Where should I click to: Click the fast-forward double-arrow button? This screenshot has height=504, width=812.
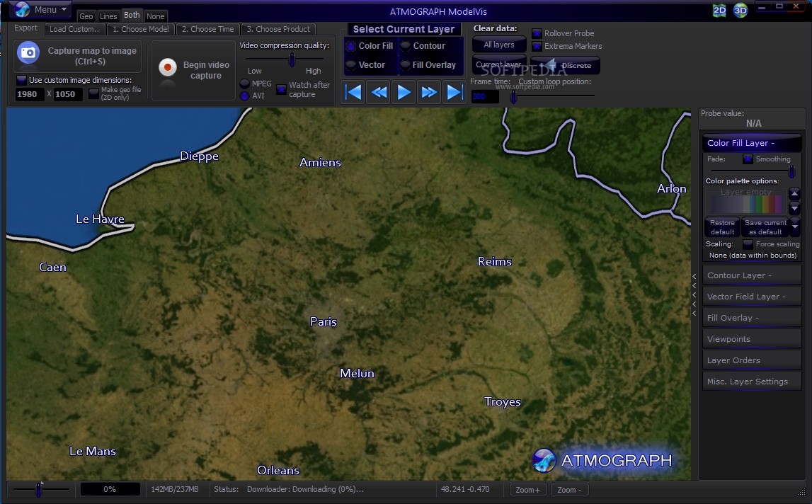pos(429,93)
